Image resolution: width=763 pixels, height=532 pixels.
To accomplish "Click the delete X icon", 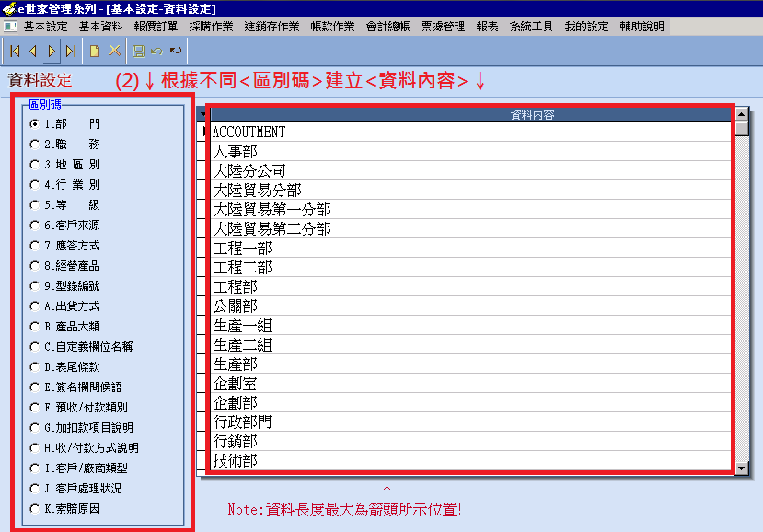I will (114, 51).
